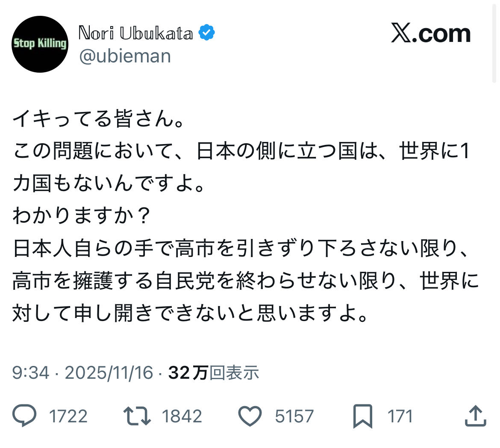Click the opening line イキってる皆さん。
500x448 pixels.
coord(98,120)
